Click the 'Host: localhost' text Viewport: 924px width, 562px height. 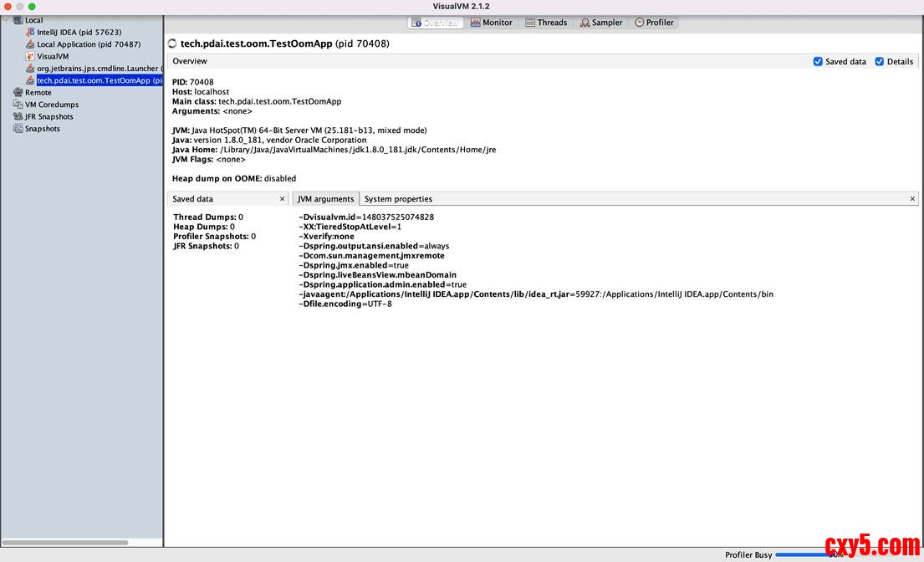201,92
